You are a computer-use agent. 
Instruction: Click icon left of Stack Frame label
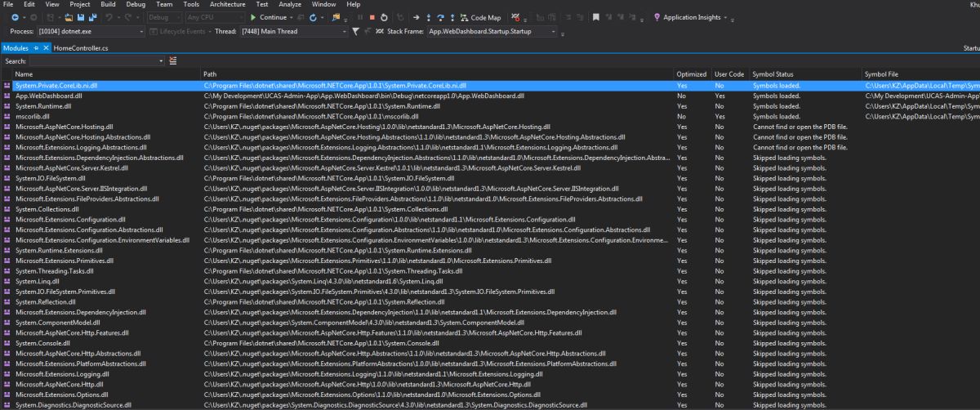point(380,32)
